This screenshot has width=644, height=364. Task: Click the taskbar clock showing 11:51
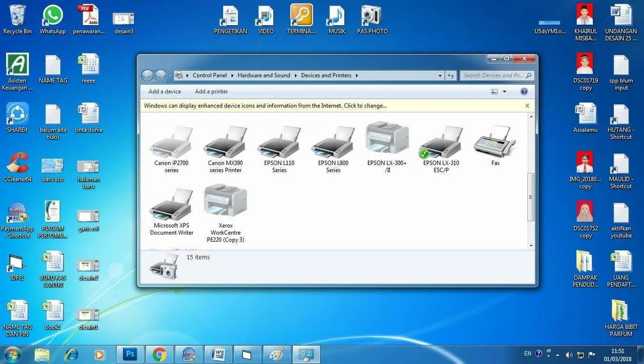[617, 354]
